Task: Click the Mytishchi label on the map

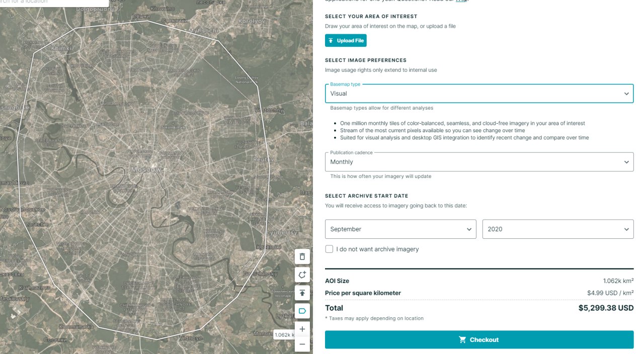Action: (x=203, y=31)
